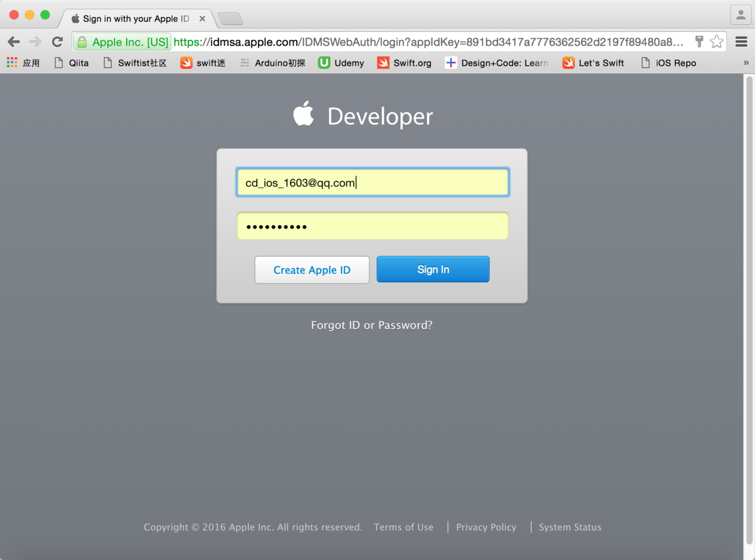755x560 pixels.
Task: Click the password field
Action: click(372, 226)
